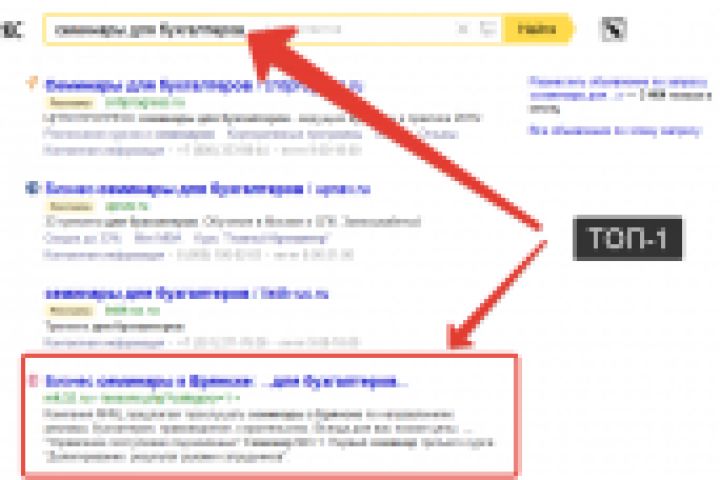This screenshot has width=720, height=480.
Task: Open the highlighted result title about Брянск seminars
Action: (226, 382)
